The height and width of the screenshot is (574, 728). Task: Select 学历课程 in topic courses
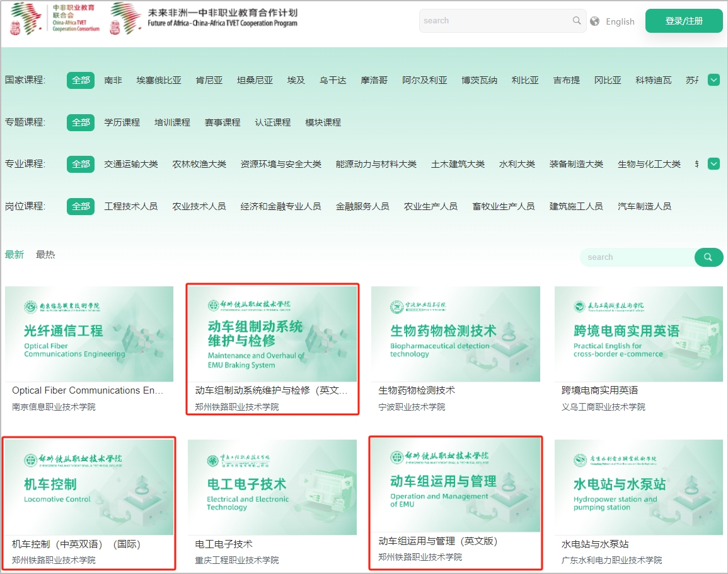(x=122, y=122)
